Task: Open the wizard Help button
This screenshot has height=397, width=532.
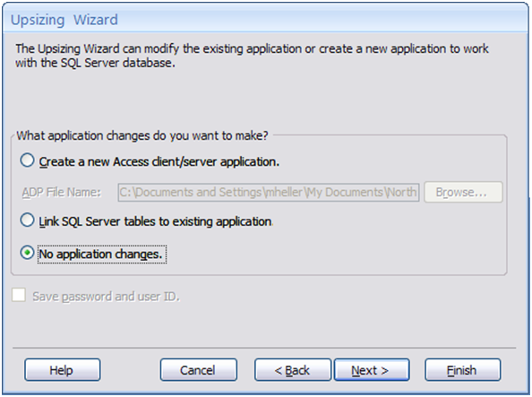Action: click(63, 370)
